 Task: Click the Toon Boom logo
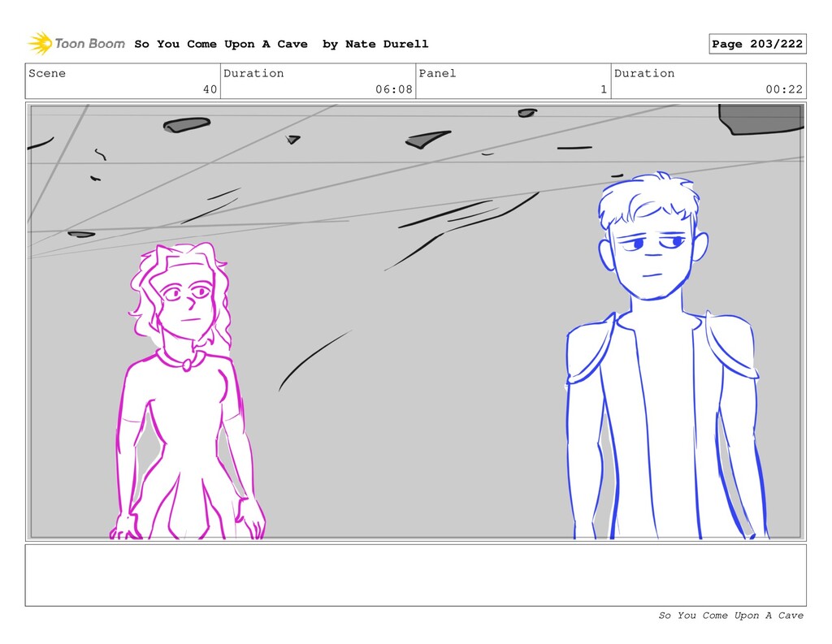click(x=76, y=44)
